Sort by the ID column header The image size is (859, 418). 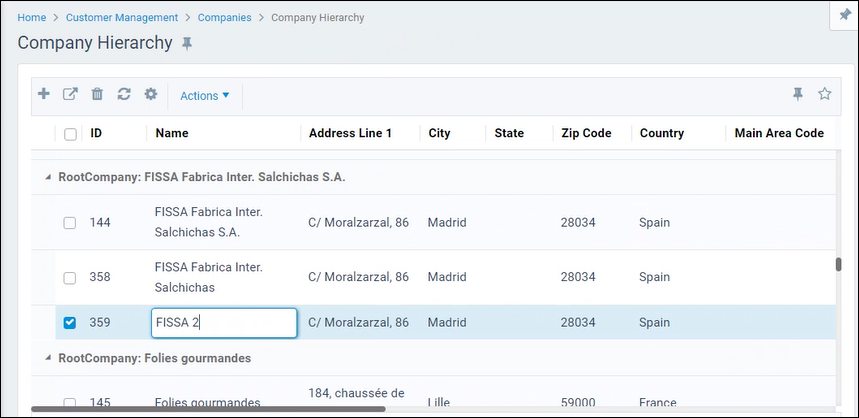coord(96,133)
